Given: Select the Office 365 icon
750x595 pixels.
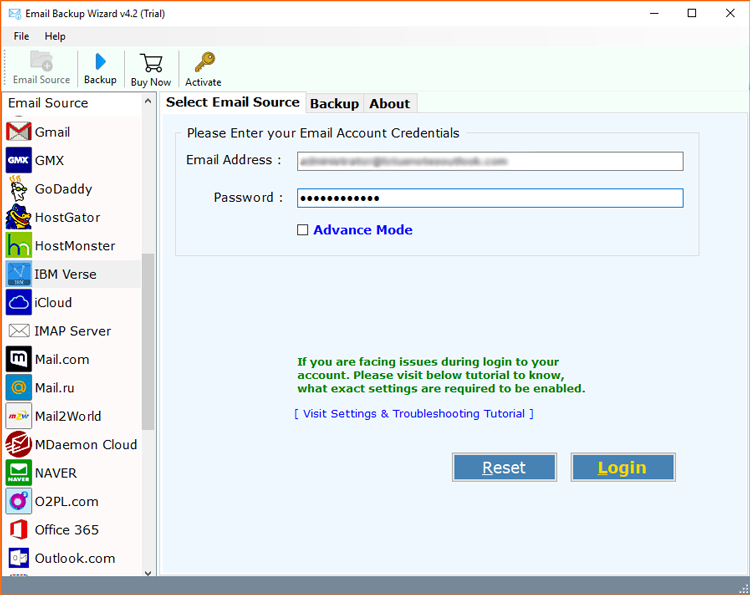Looking at the screenshot, I should (x=19, y=529).
